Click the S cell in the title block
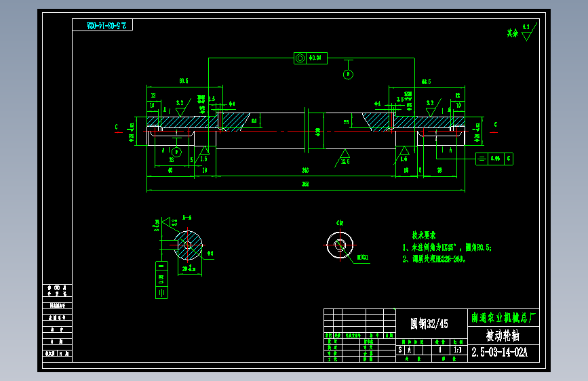 pos(400,350)
